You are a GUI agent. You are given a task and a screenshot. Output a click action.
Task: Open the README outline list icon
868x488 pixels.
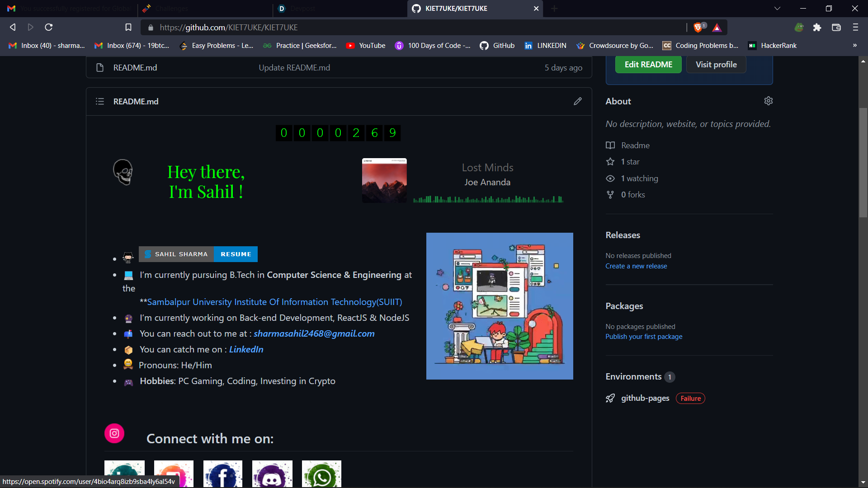100,101
